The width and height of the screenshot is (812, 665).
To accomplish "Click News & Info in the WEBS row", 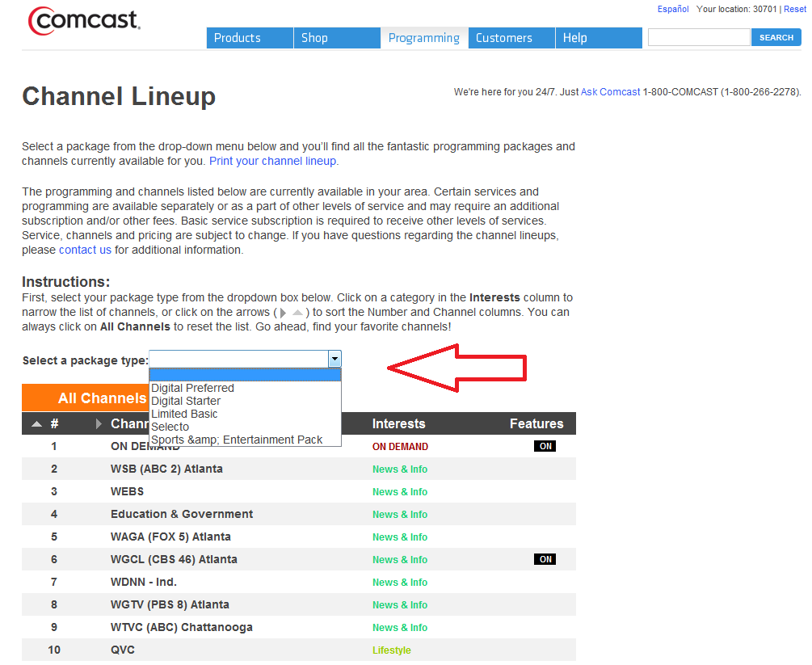I will coord(400,492).
